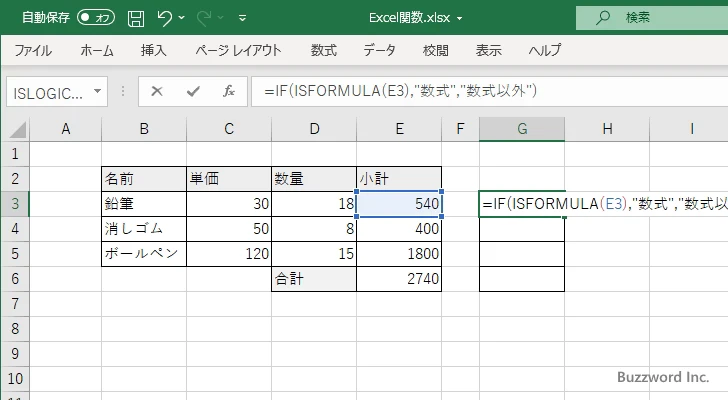This screenshot has height=400, width=728.
Task: Open Customize Quick Access Toolbar dropdown
Action: click(242, 19)
